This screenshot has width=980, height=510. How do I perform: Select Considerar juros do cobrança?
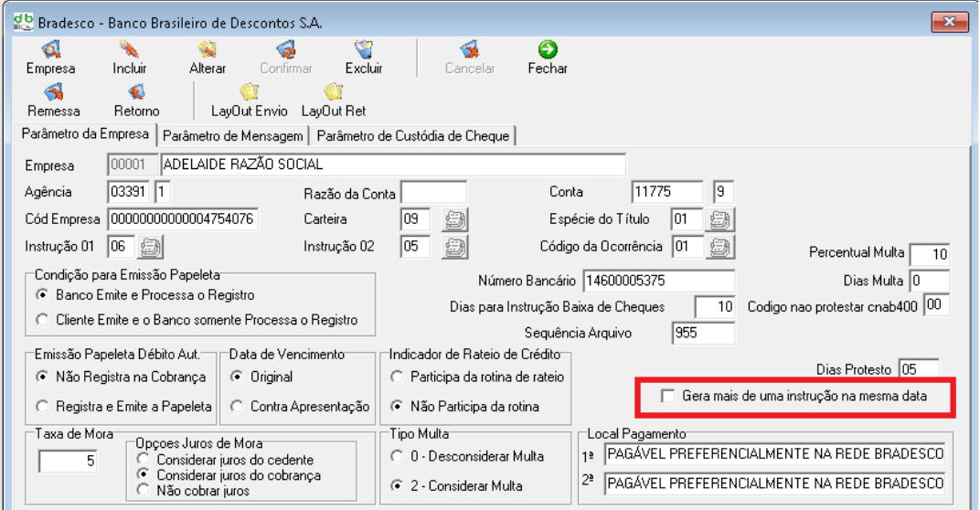click(144, 473)
